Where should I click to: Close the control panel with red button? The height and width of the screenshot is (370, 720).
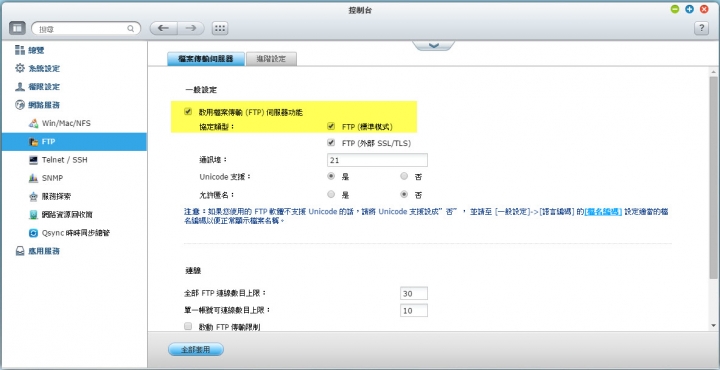(704, 9)
